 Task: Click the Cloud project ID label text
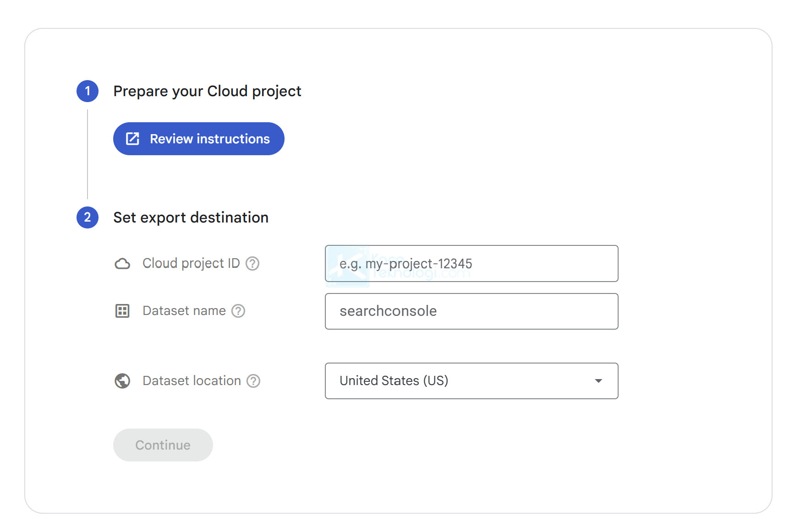point(191,263)
